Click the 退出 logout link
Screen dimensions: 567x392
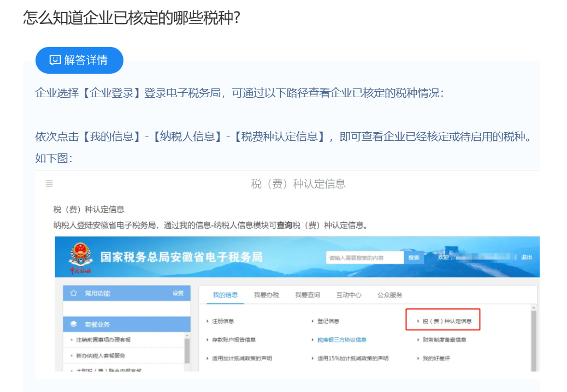526,258
